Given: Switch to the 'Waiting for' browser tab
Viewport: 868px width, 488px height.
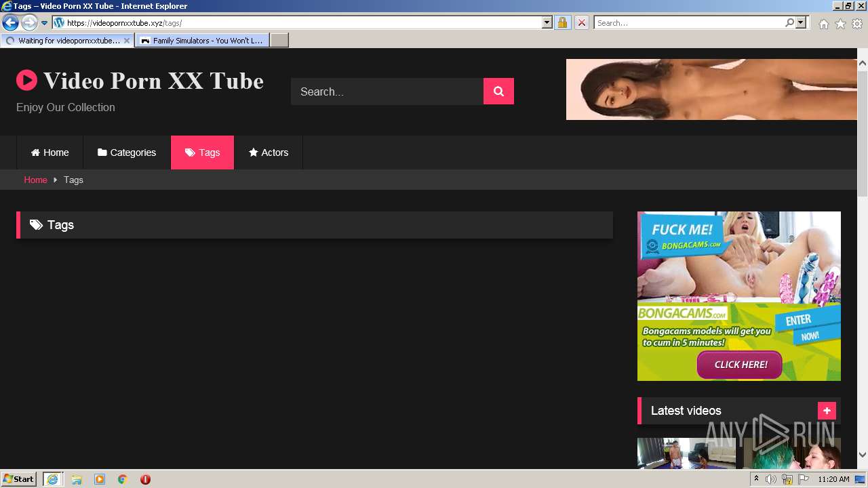Looking at the screenshot, I should [x=68, y=41].
